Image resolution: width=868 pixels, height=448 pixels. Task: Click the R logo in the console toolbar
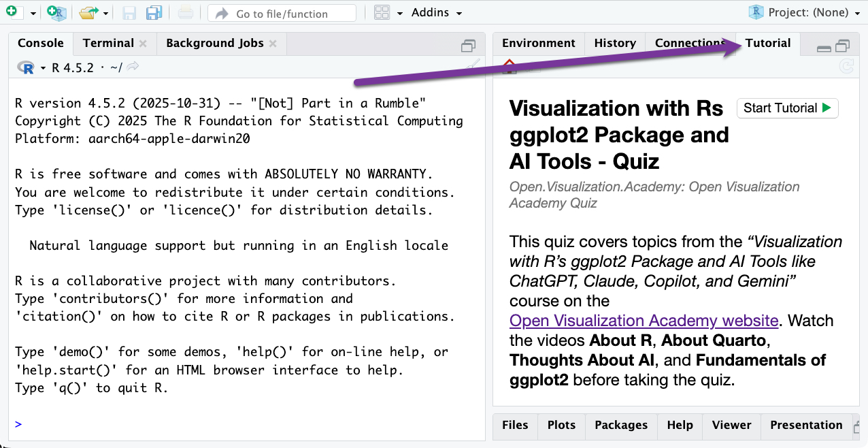[x=27, y=67]
